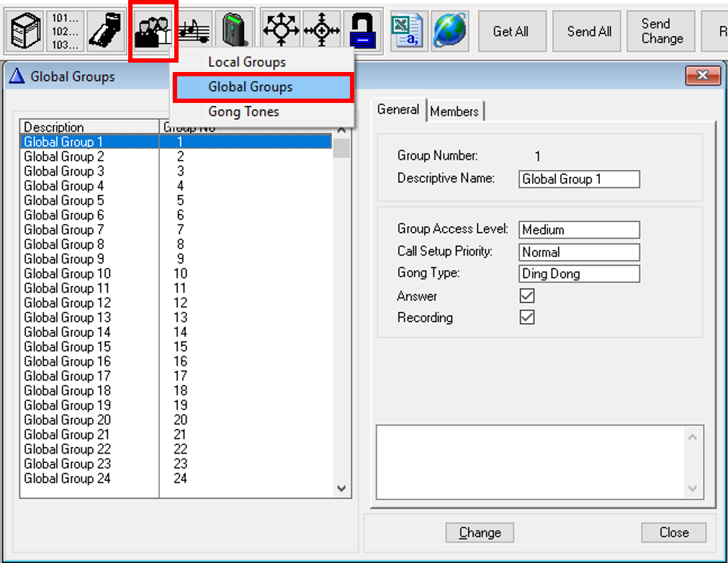Select Global Group 21 row
Screen dimensions: 728x563
click(176, 434)
